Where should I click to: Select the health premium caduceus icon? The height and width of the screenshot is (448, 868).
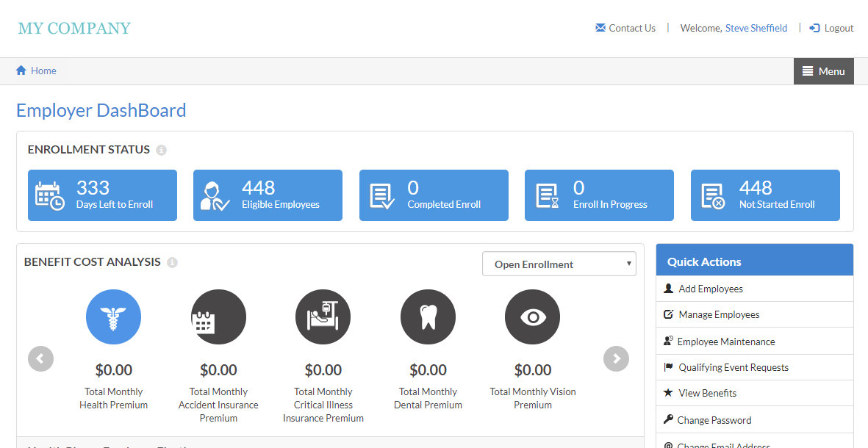pos(113,317)
